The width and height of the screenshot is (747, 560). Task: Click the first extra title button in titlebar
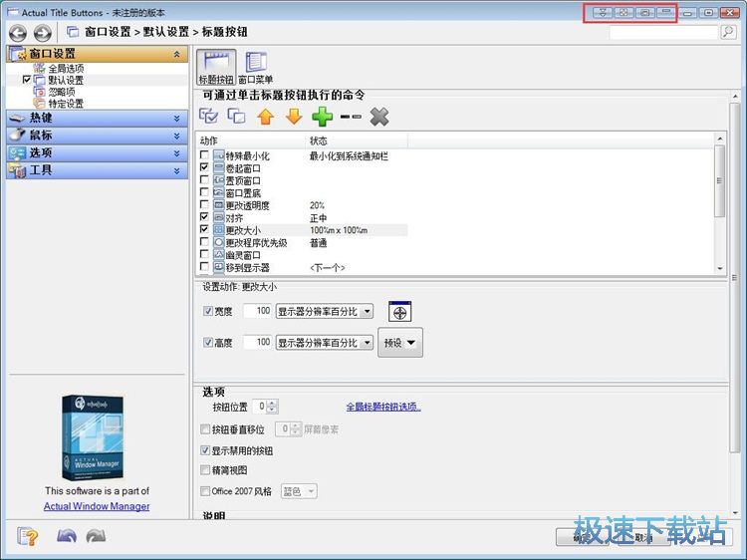603,12
